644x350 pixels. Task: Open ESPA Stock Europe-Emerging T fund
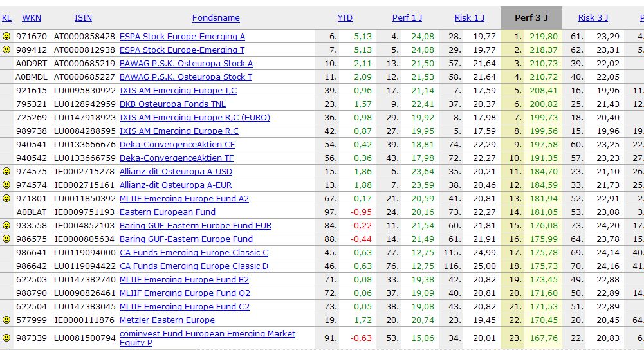pyautogui.click(x=182, y=50)
